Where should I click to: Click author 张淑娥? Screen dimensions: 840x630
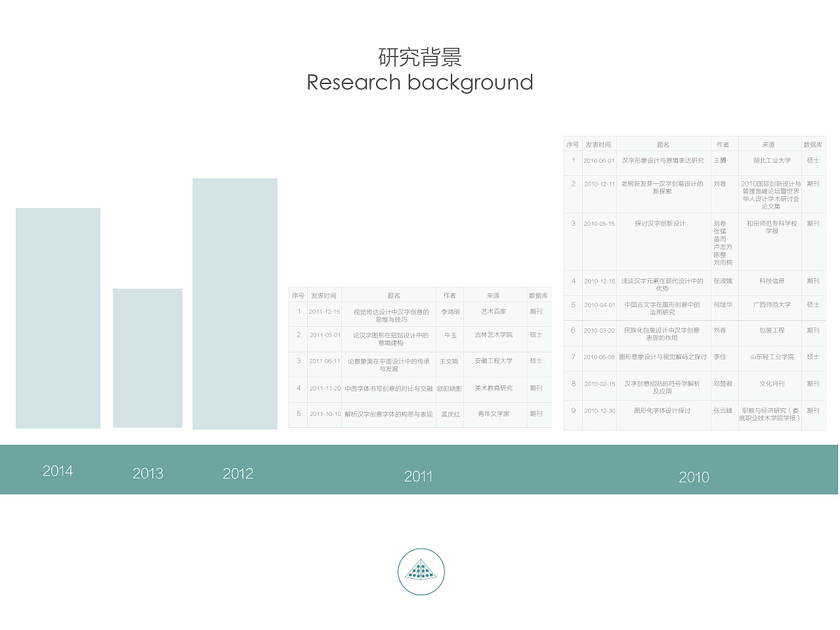coord(723,282)
